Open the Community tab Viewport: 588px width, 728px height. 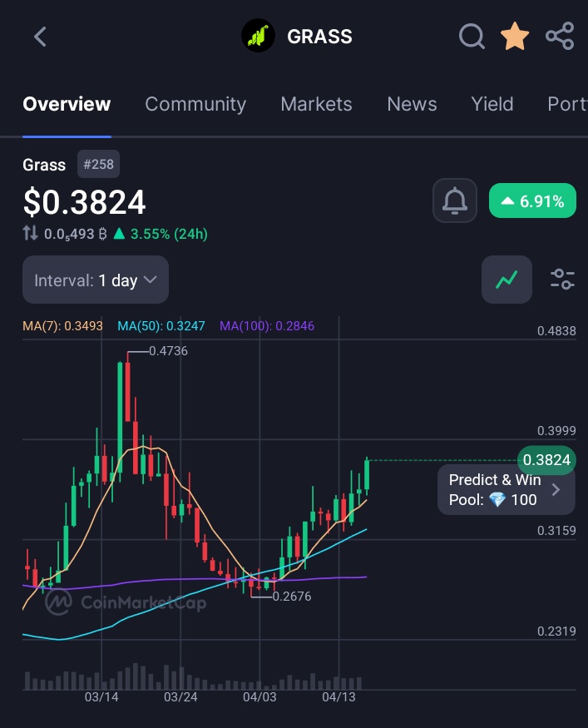[195, 104]
